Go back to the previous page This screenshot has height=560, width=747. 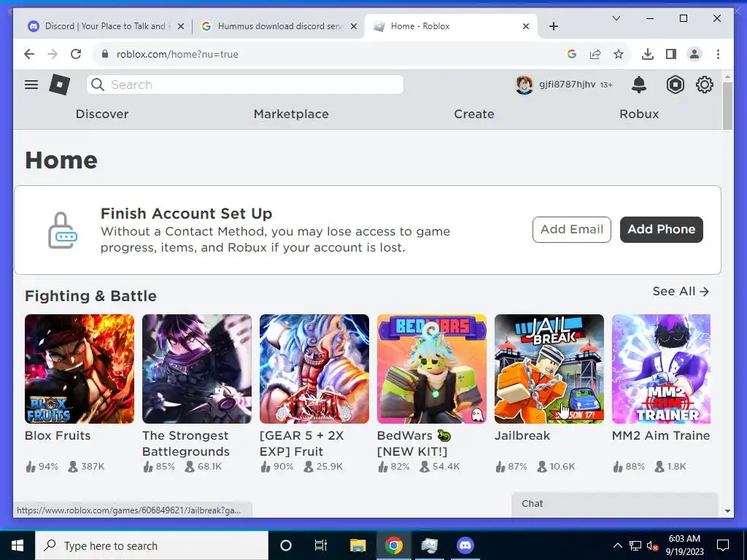[29, 54]
